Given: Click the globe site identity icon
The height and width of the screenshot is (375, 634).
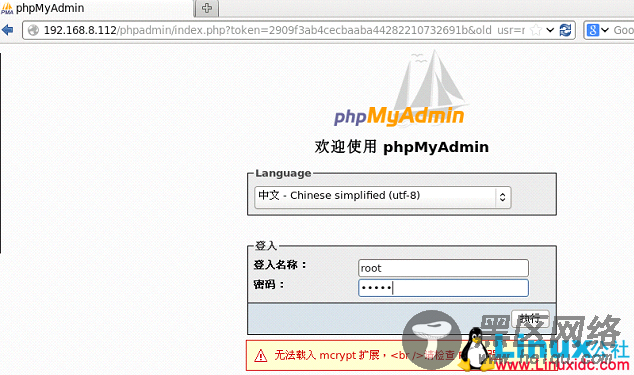Looking at the screenshot, I should coord(33,30).
